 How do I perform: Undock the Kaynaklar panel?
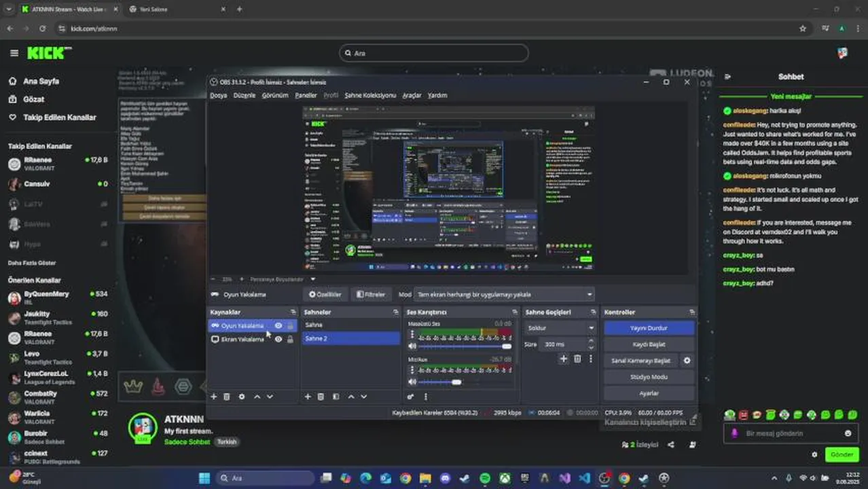click(293, 312)
